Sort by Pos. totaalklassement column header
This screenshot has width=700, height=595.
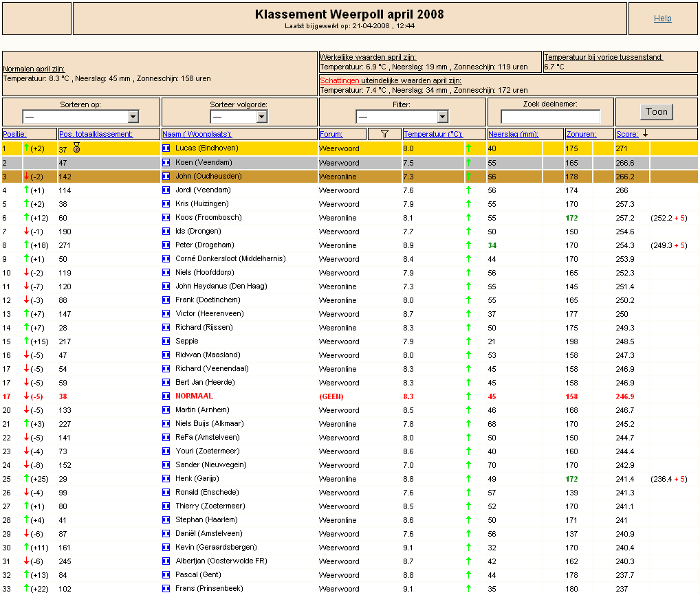pos(96,134)
